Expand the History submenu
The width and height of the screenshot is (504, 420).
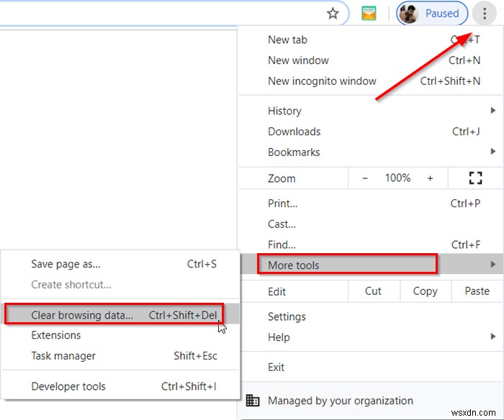point(371,111)
